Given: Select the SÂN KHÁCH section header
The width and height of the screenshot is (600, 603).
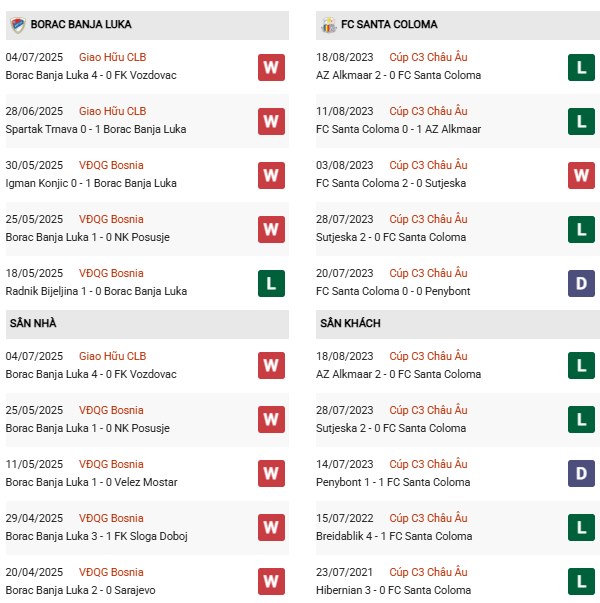Looking at the screenshot, I should 350,324.
